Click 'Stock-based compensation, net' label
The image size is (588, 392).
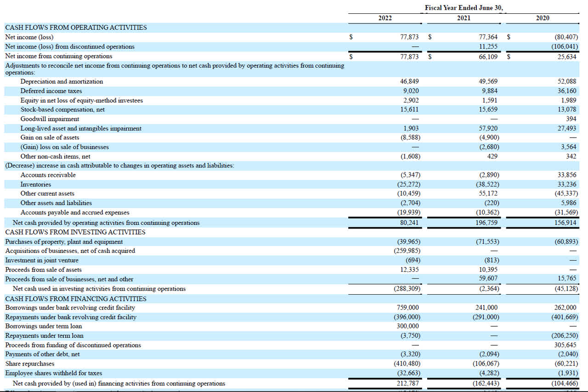coord(62,109)
